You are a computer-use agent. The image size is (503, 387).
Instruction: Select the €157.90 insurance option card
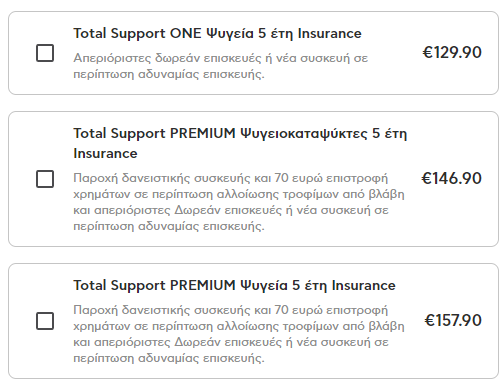pos(253,321)
